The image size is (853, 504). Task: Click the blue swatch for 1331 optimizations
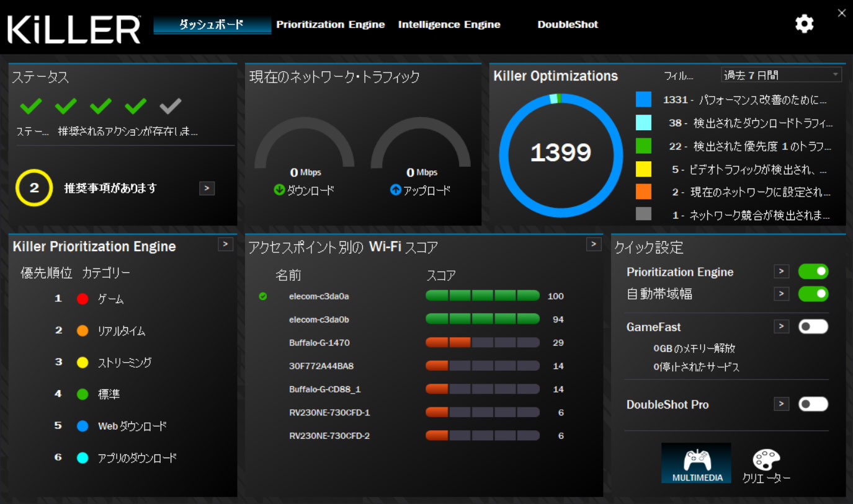(643, 99)
